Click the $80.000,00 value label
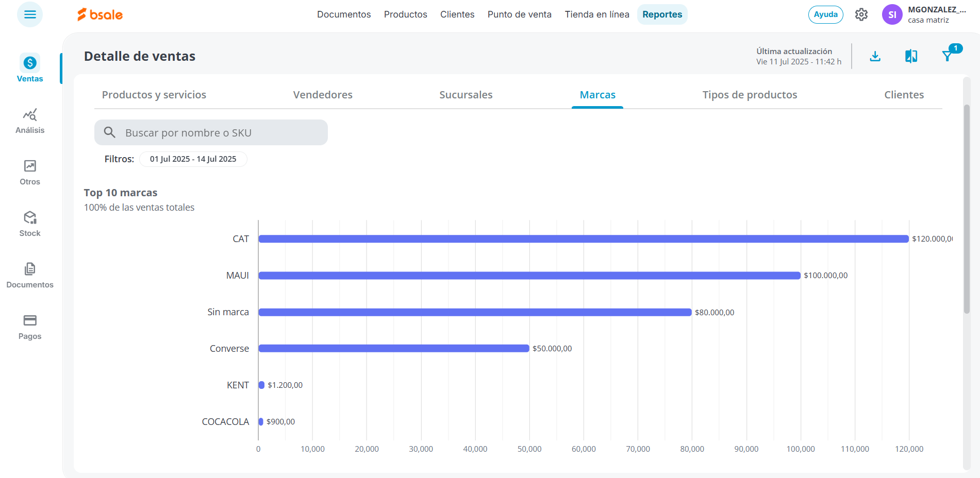This screenshot has height=478, width=980. pyautogui.click(x=715, y=312)
